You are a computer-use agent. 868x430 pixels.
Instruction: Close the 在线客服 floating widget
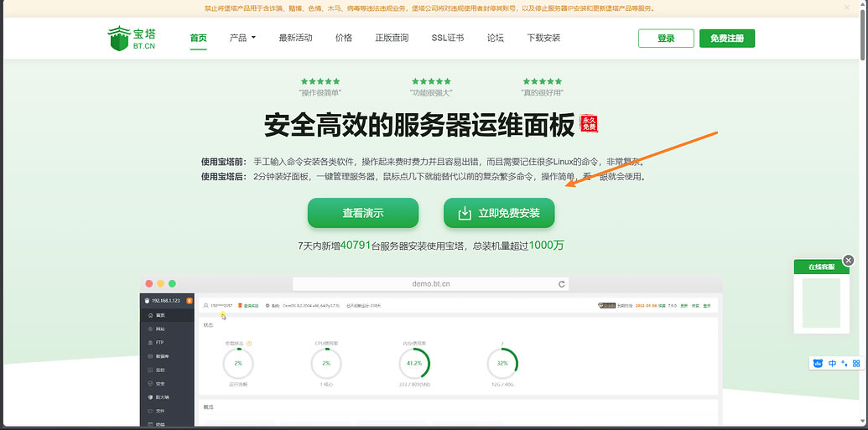[x=848, y=261]
